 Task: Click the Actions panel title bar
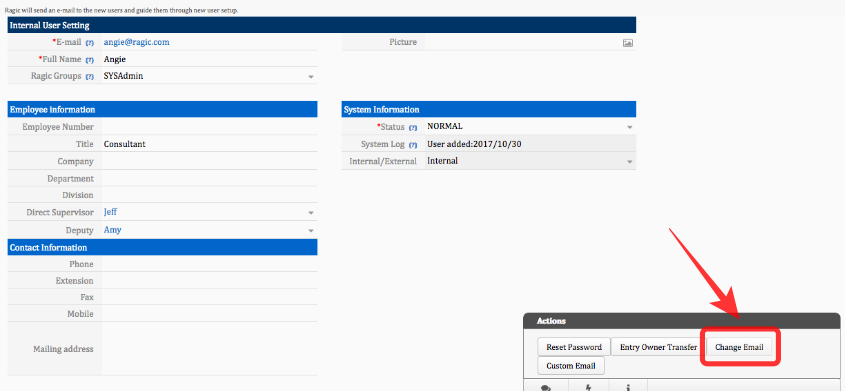coord(681,321)
